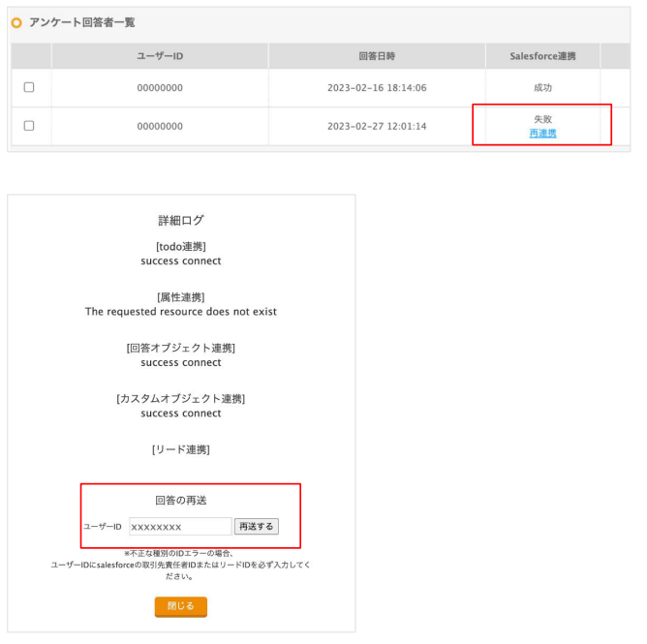
Task: Click the 回答日時 column header
Action: coord(377,56)
